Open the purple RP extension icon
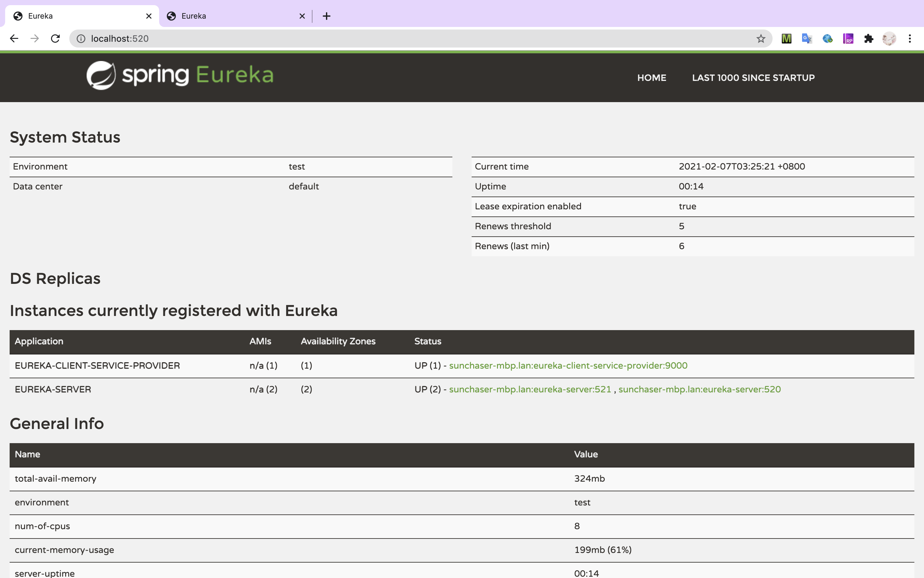Viewport: 924px width, 578px height. pyautogui.click(x=848, y=39)
